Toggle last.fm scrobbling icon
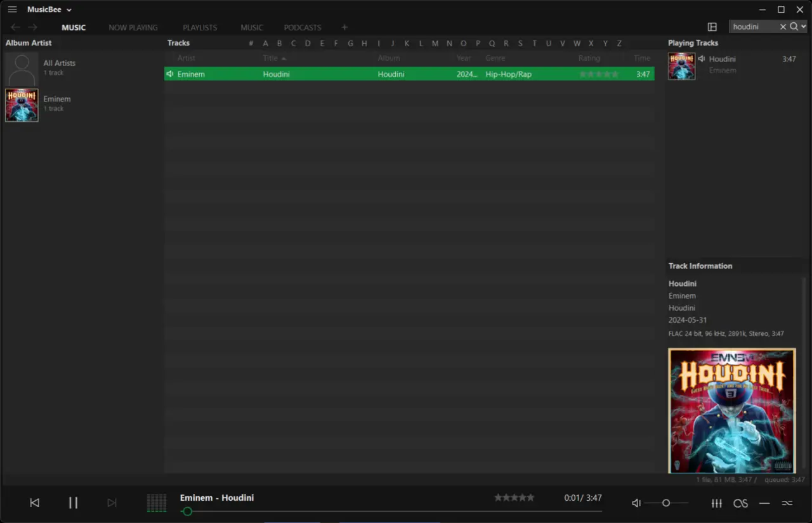The height and width of the screenshot is (523, 812). coord(740,503)
